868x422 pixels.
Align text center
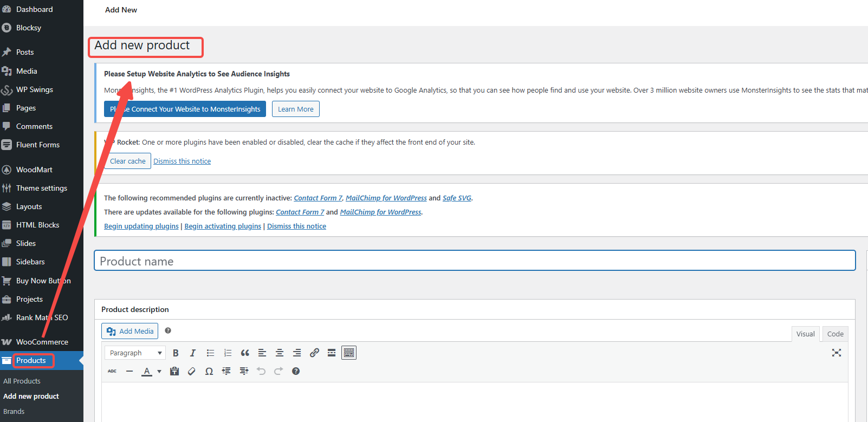pyautogui.click(x=280, y=353)
